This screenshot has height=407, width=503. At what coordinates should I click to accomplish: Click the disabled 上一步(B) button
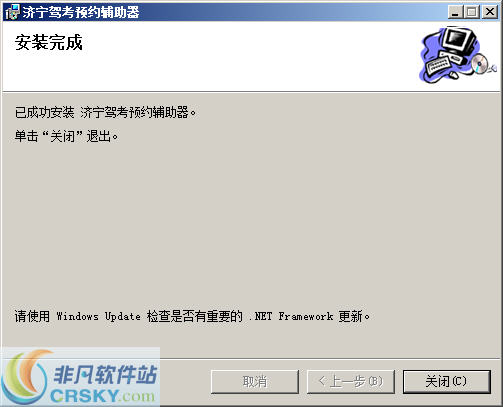351,381
